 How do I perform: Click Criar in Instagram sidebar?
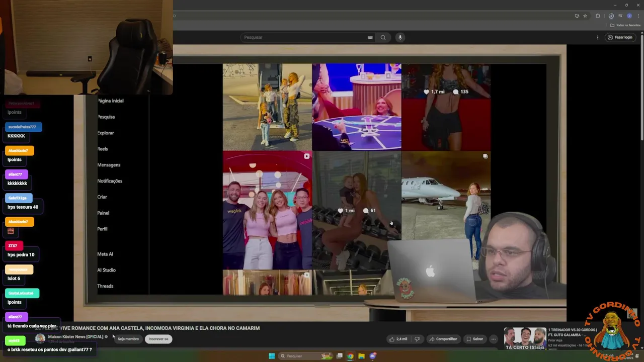point(102,197)
